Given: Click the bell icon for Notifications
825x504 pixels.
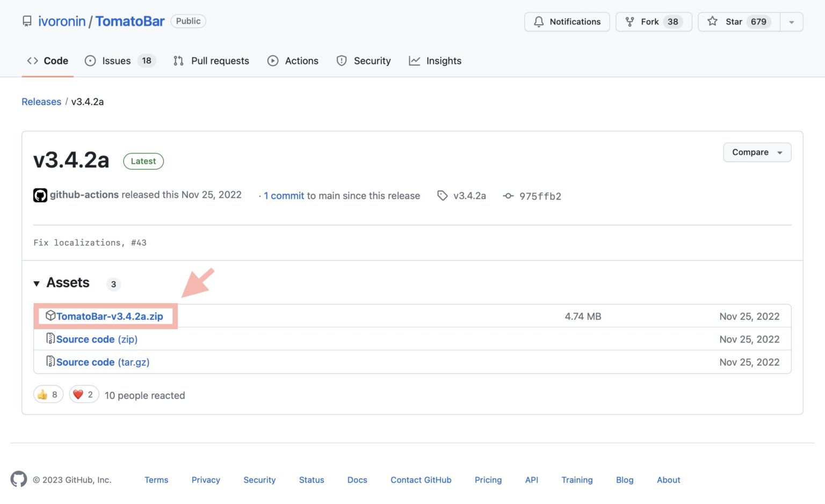Looking at the screenshot, I should (x=539, y=22).
